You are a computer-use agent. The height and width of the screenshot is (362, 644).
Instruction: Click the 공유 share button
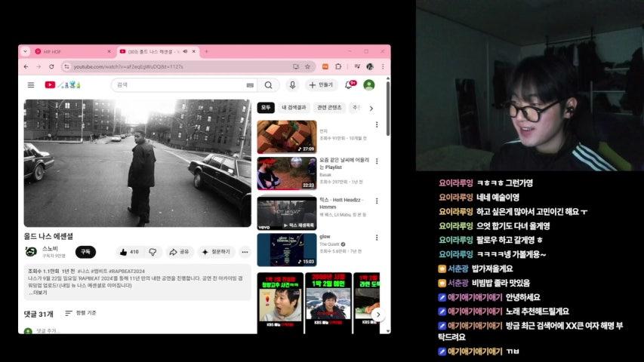180,252
